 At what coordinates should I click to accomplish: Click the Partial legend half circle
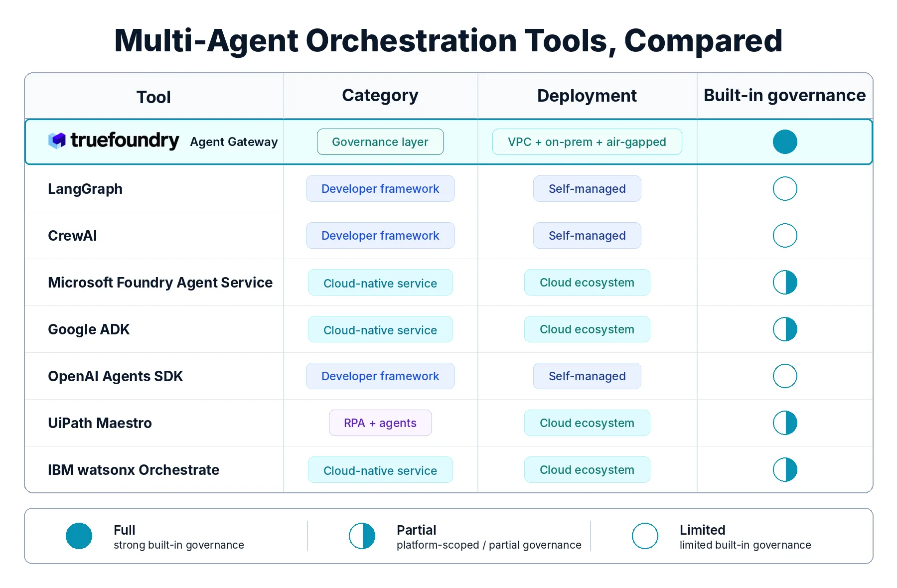pos(362,536)
